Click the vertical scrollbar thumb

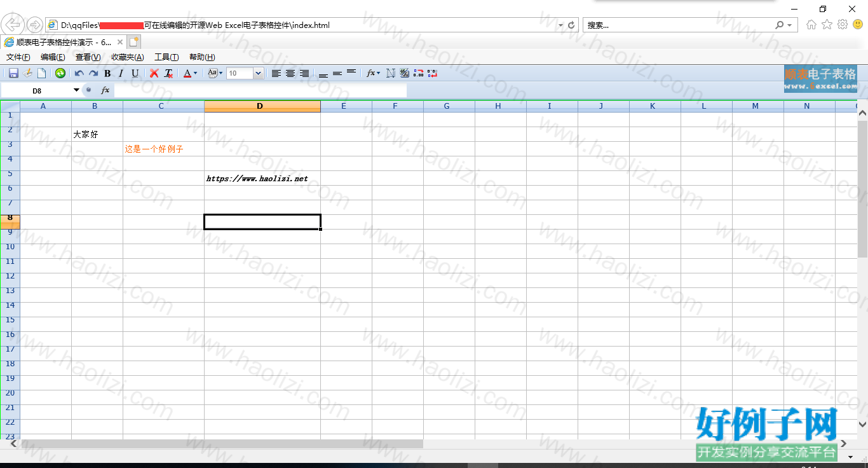click(x=862, y=188)
